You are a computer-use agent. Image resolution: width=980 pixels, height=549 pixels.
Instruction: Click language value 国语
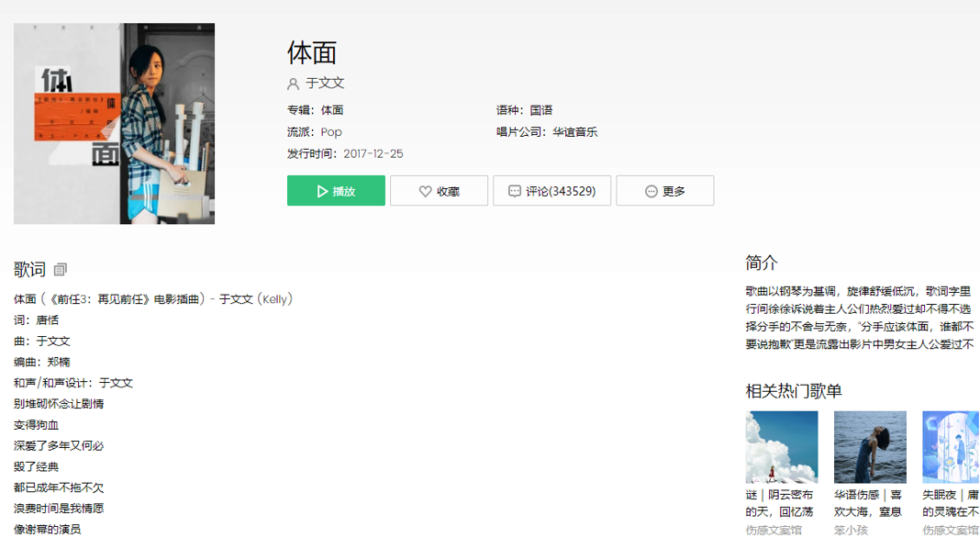point(541,110)
